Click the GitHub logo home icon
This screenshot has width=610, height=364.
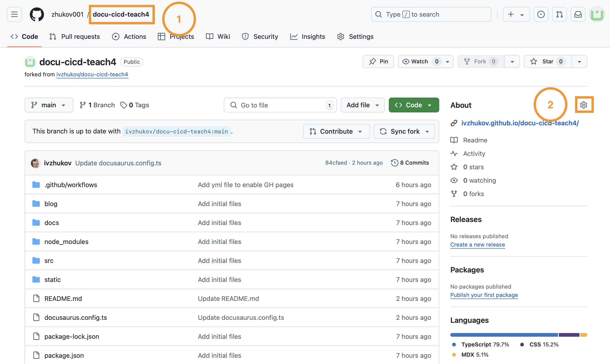(x=37, y=15)
